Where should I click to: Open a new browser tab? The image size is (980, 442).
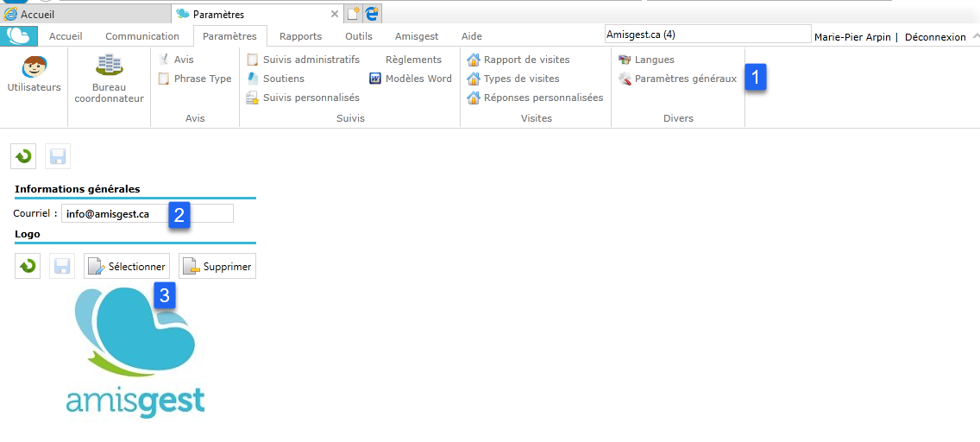(354, 14)
